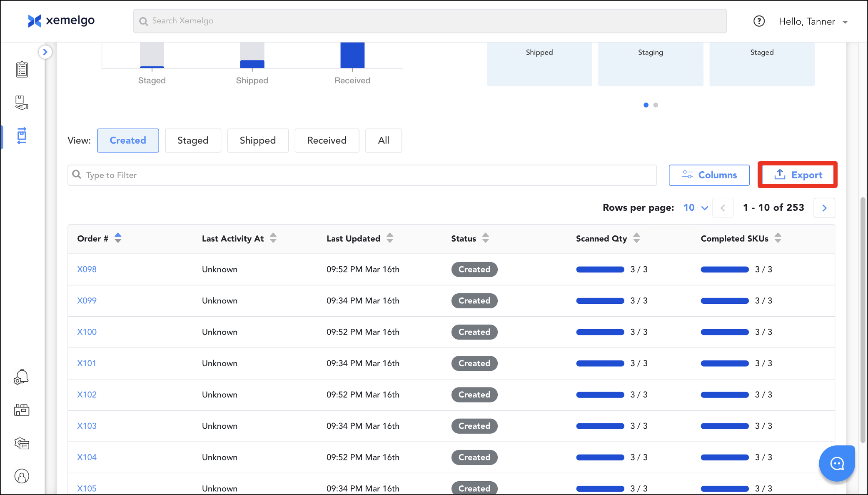Screen dimensions: 868x495
Task: Open the inventory hand-box sidebar icon
Action: coord(22,102)
